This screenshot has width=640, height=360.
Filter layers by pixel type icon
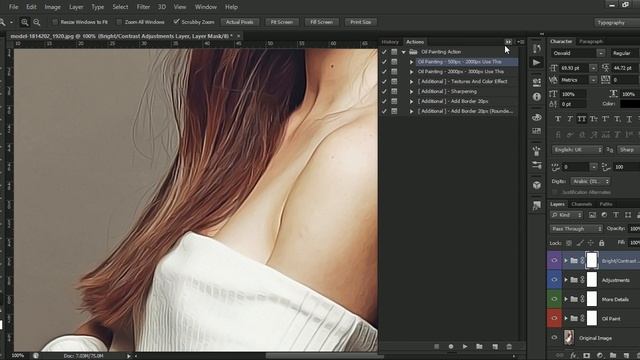[x=592, y=215]
